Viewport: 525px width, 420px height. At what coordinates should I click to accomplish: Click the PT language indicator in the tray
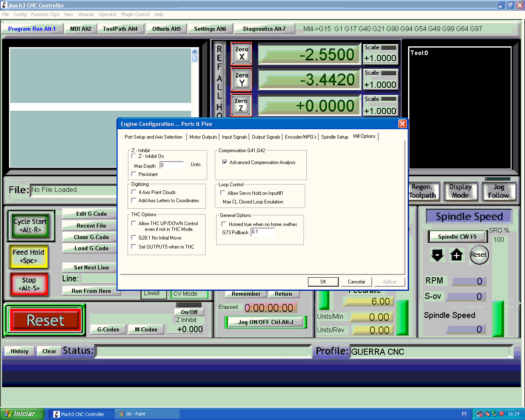pos(464,414)
